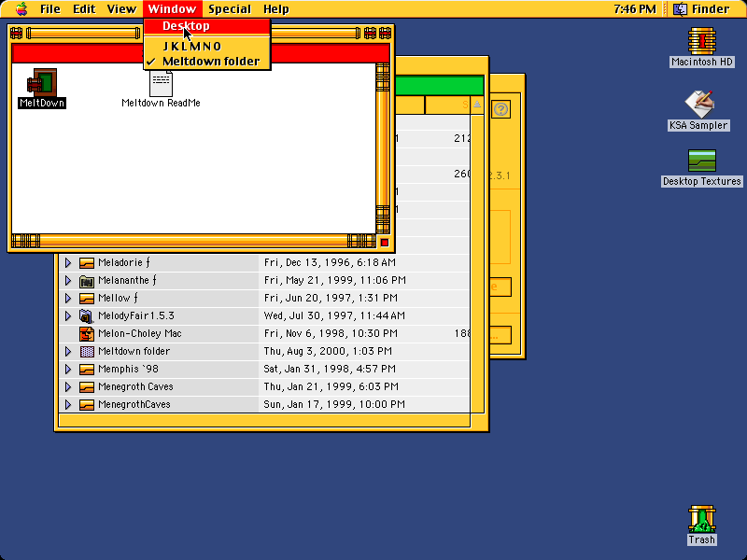Expand the Meladorie ƒ folder triangle
Screen dimensions: 747x560
68,263
